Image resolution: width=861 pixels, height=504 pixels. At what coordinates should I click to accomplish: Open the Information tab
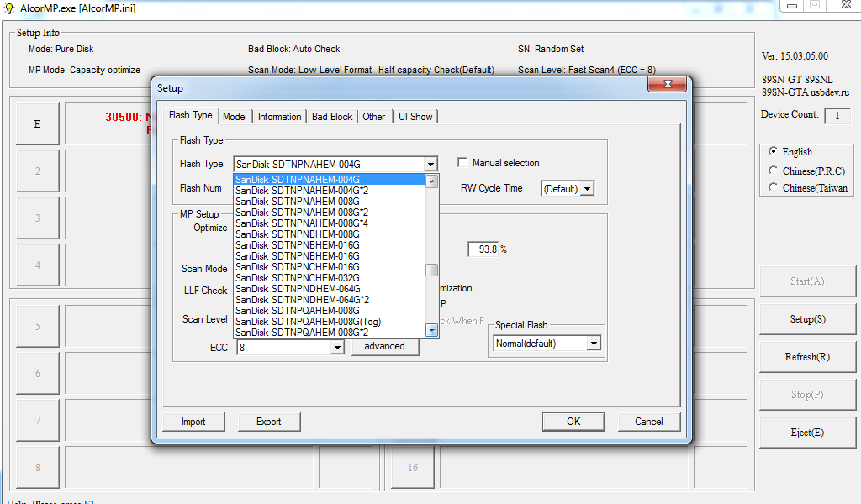click(x=279, y=116)
